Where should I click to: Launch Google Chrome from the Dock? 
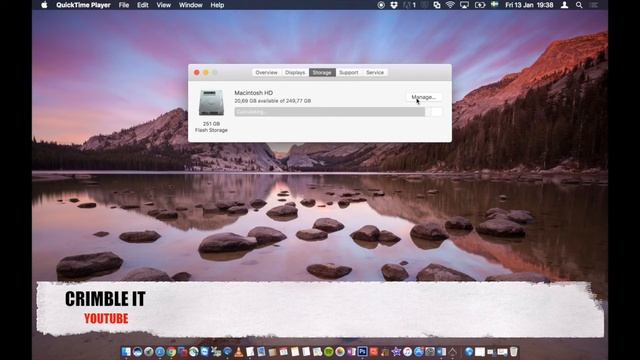tap(171, 351)
